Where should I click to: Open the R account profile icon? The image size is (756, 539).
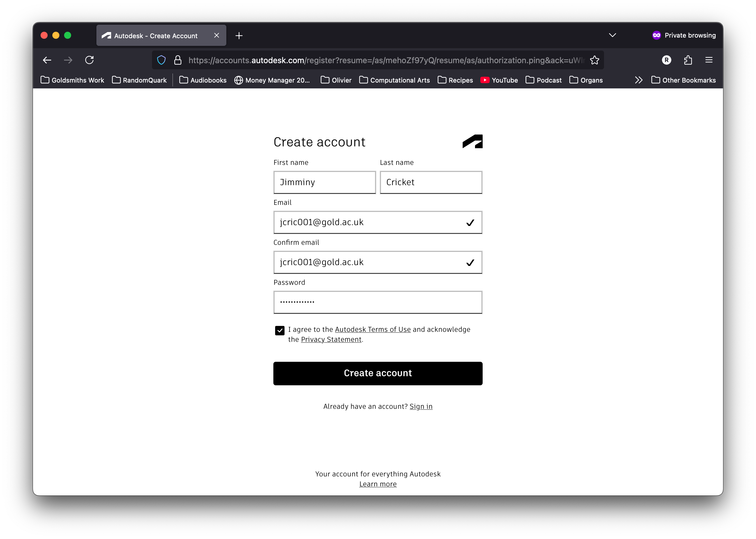click(666, 60)
